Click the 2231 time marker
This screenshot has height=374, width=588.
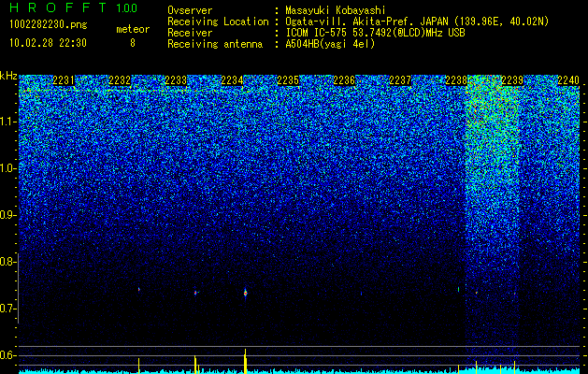tap(64, 80)
